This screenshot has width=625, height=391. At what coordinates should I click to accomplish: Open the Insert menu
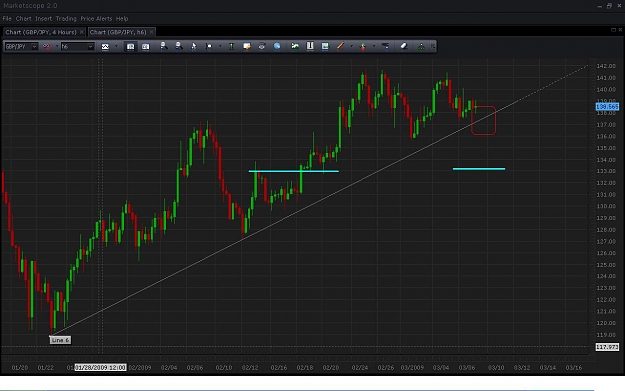[x=43, y=19]
